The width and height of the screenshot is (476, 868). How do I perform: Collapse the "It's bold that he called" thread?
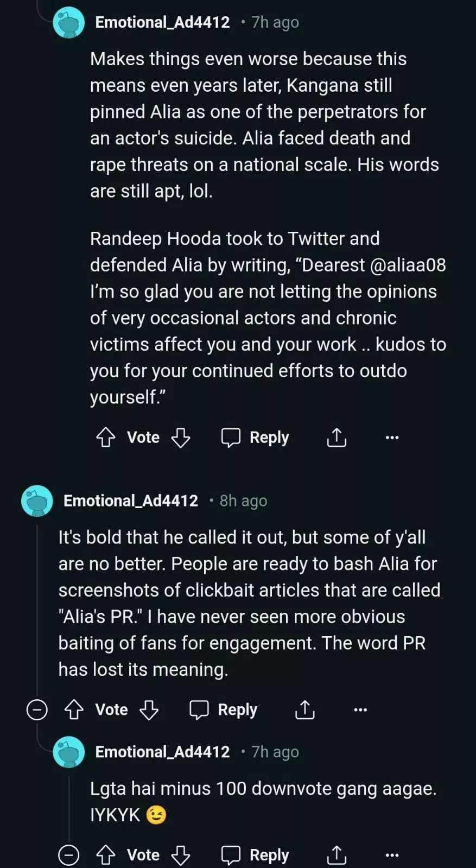(37, 709)
